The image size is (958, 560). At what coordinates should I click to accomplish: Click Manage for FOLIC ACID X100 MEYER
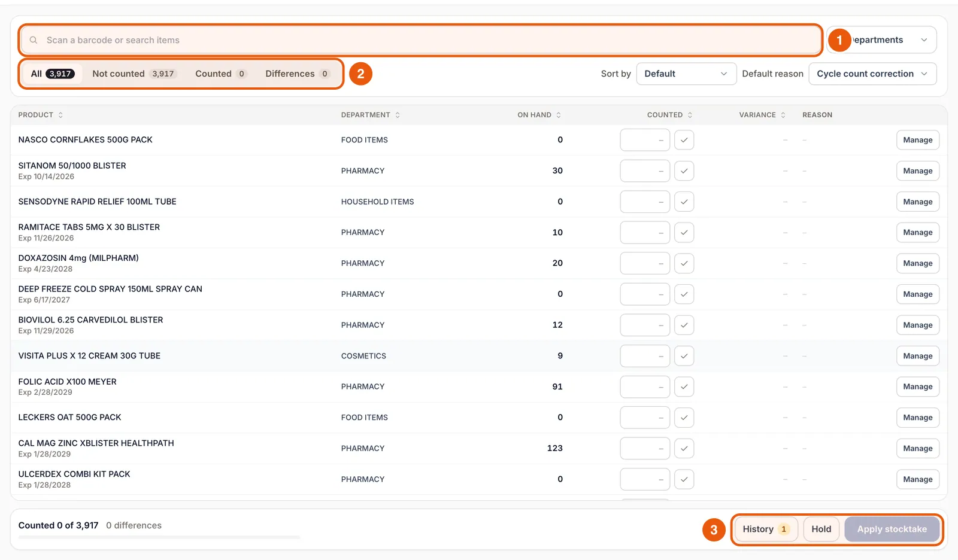917,387
